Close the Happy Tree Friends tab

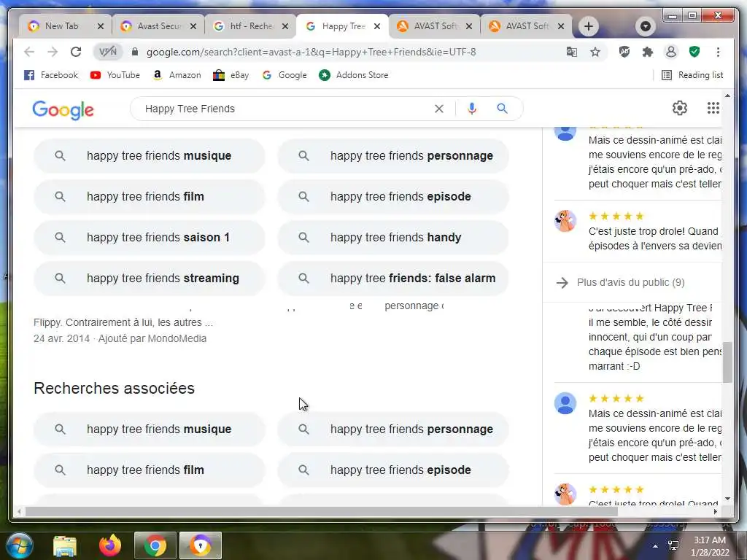coord(377,26)
